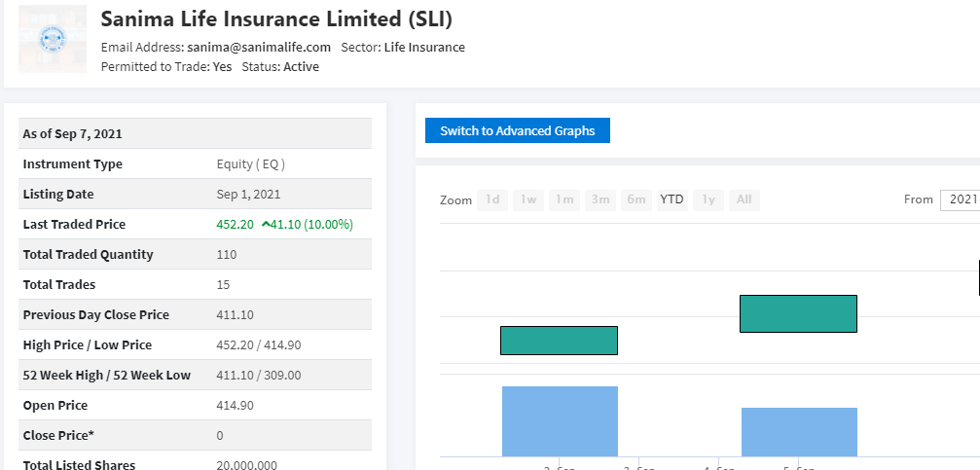Click the From date input field
Image resolution: width=980 pixels, height=470 pixels.
[x=961, y=200]
